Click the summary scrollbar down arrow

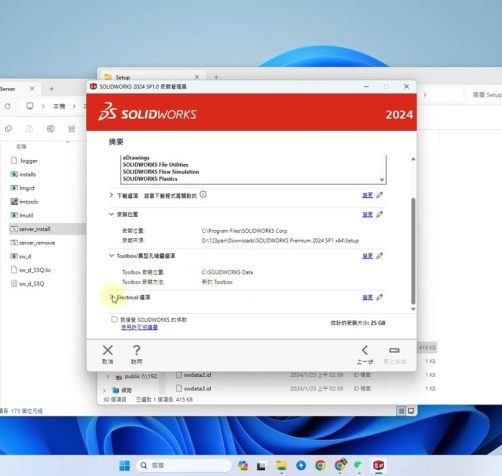point(413,309)
